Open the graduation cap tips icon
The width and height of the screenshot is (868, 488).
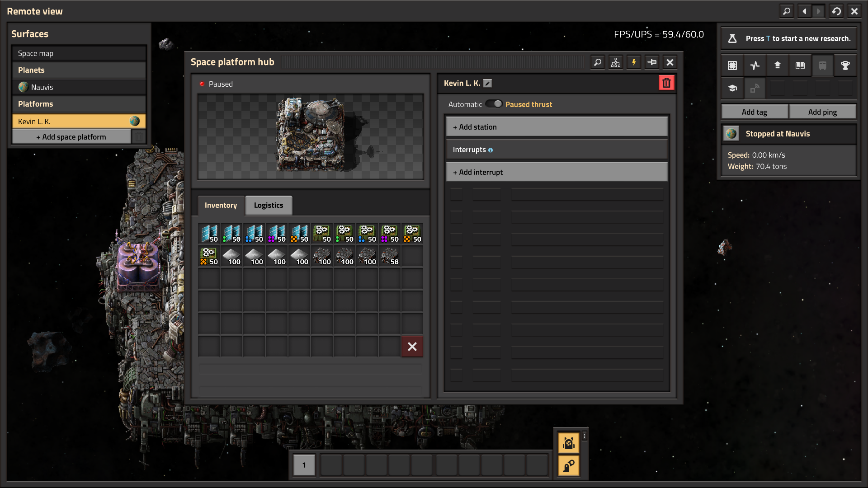tap(732, 88)
